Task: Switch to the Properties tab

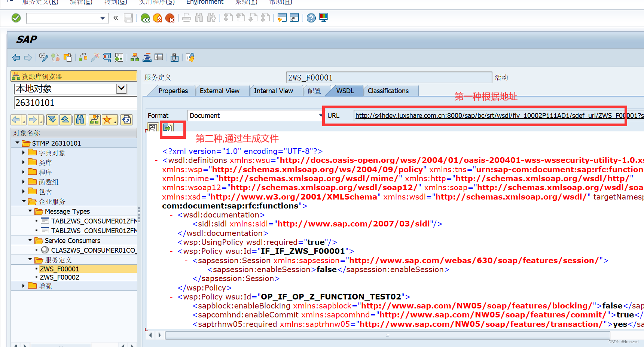Action: click(x=173, y=91)
